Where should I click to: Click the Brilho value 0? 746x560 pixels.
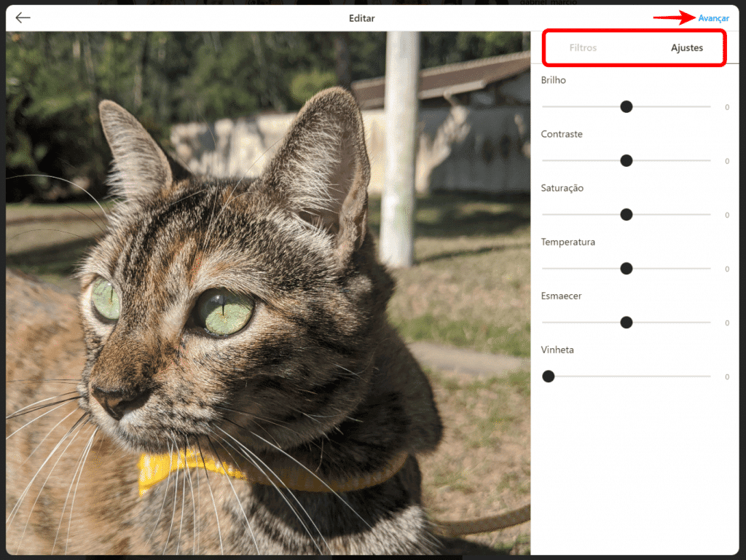click(726, 108)
